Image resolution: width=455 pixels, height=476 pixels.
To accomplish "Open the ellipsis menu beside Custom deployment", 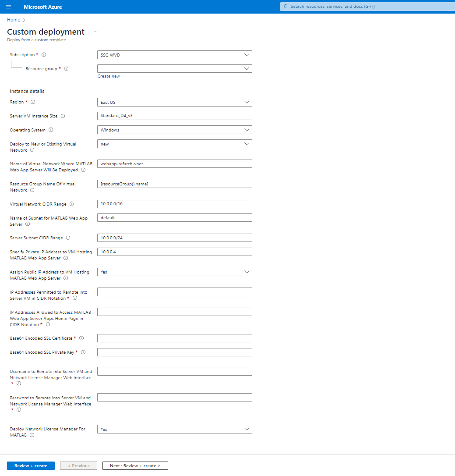I will point(95,32).
